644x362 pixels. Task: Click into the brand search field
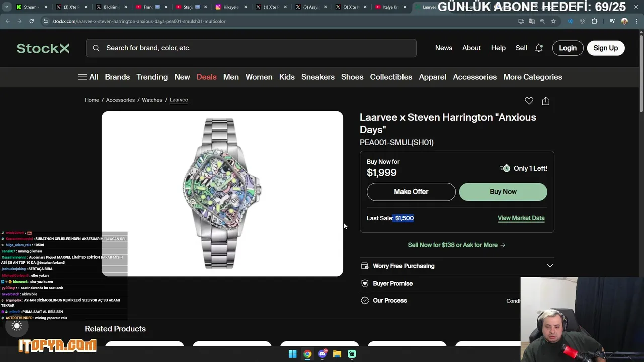click(251, 48)
